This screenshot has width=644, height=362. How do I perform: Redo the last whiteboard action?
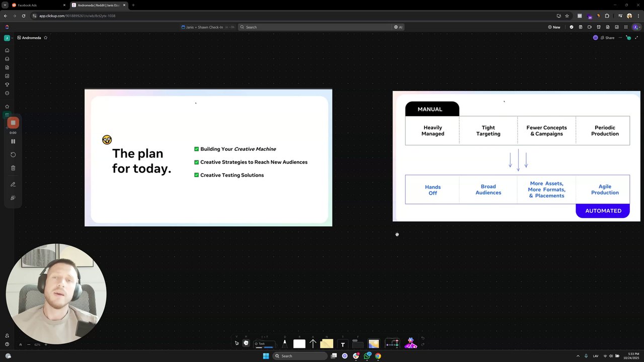423,344
